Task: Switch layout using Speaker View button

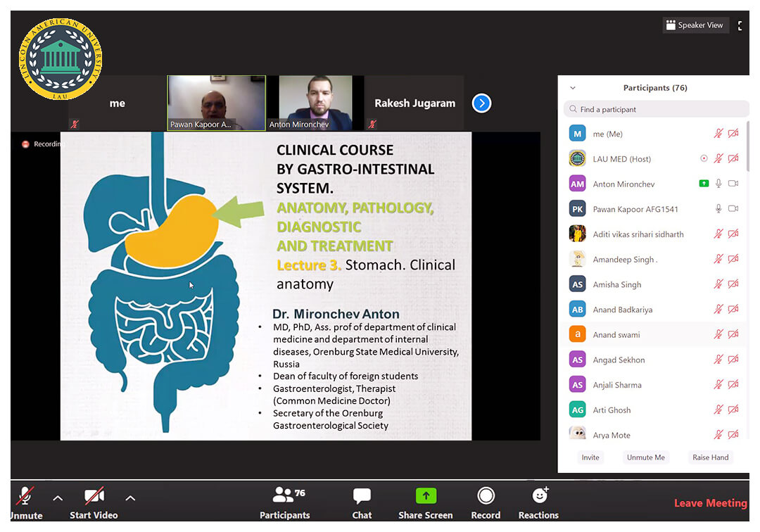Action: pyautogui.click(x=695, y=25)
